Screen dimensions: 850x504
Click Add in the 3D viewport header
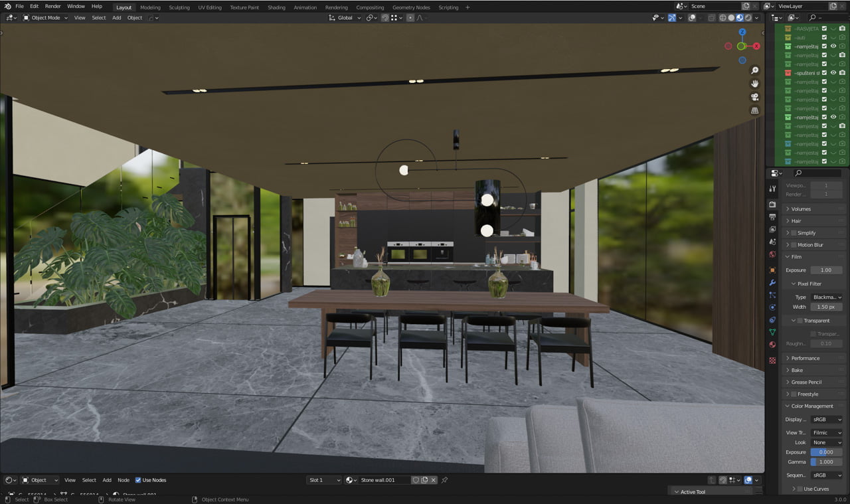(116, 18)
